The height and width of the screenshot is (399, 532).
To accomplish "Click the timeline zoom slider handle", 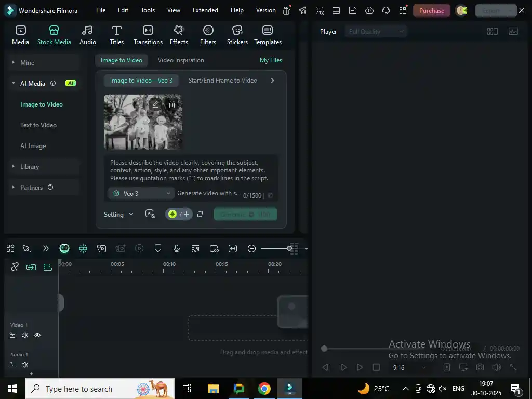I will (289, 248).
